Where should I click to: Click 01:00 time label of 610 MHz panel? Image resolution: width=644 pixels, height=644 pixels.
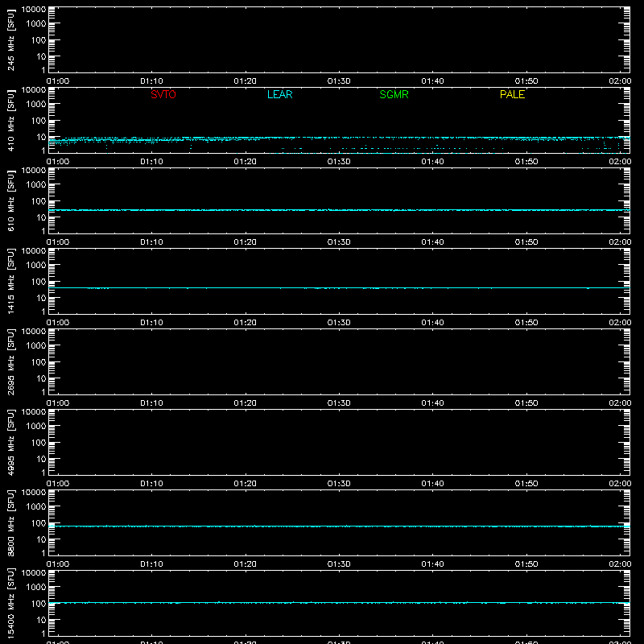pyautogui.click(x=58, y=242)
